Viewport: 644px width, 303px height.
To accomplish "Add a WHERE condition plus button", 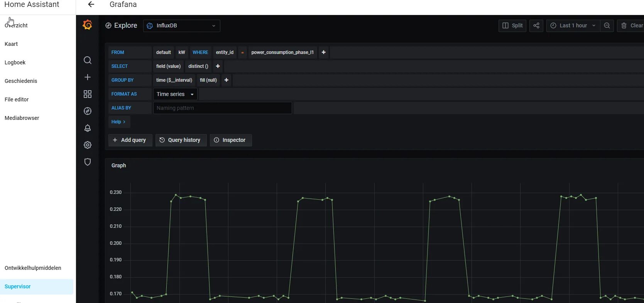I will (x=324, y=52).
